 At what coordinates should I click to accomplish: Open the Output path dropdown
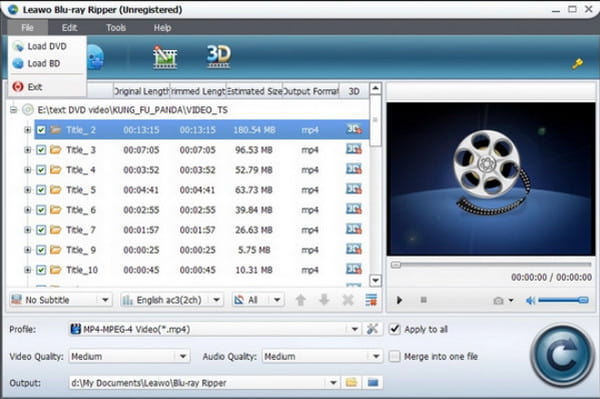204,383
